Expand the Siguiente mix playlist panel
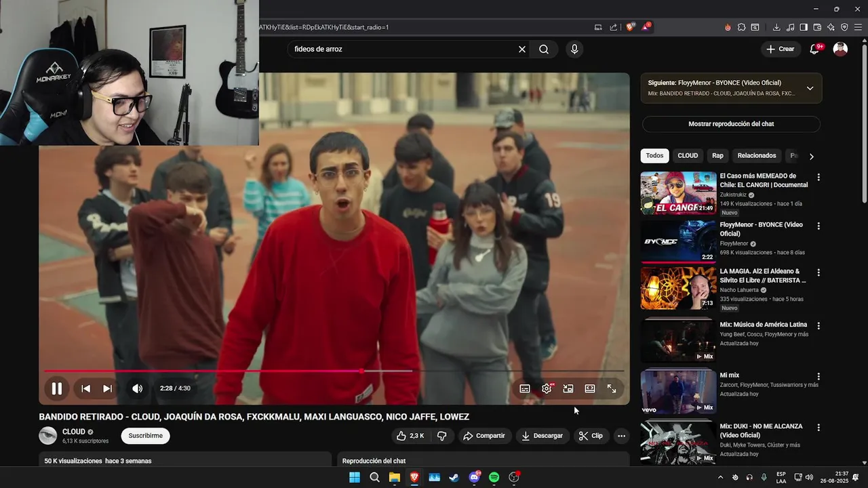This screenshot has width=868, height=488. tap(810, 88)
